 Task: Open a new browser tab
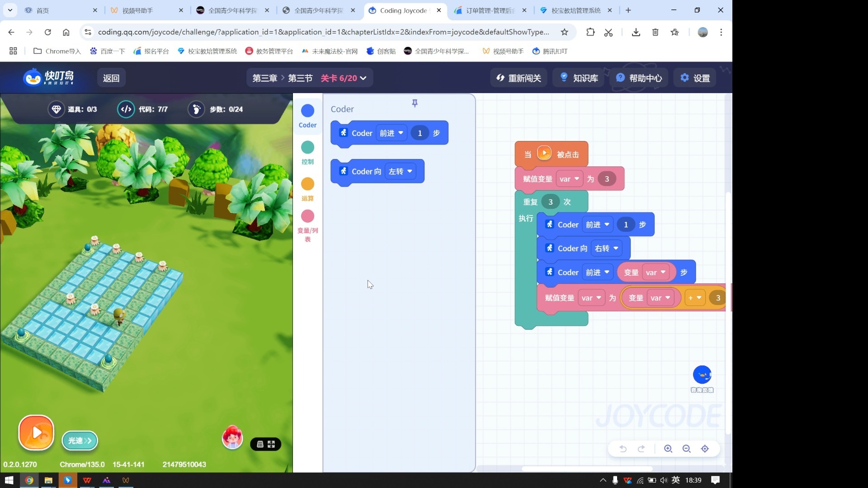(628, 10)
